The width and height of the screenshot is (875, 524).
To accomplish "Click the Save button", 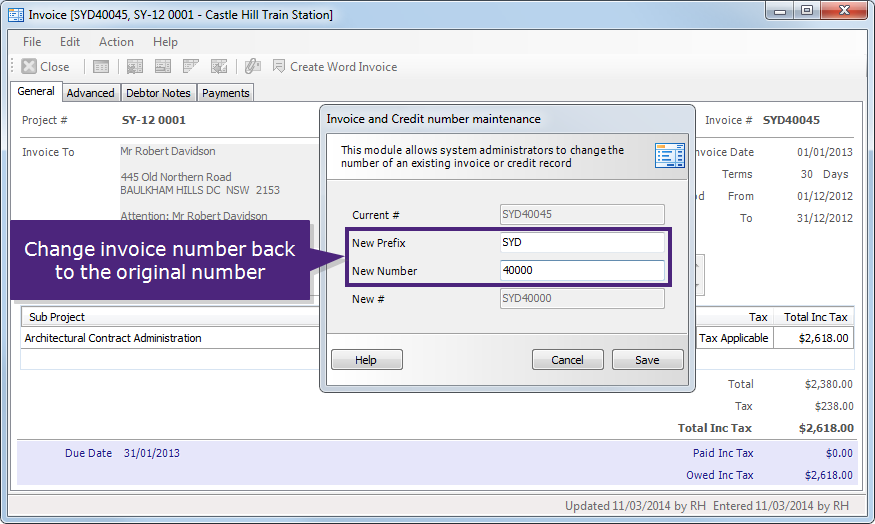I will pyautogui.click(x=647, y=360).
